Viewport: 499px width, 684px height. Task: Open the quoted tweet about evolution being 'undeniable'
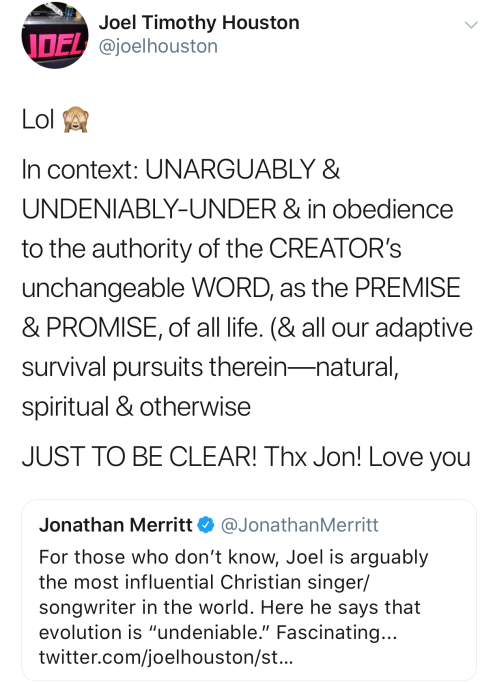pos(249,590)
